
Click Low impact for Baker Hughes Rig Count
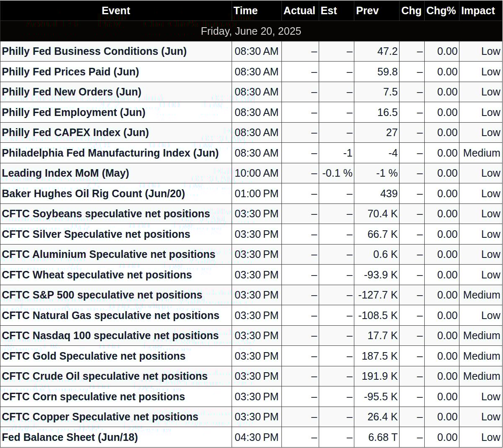491,194
